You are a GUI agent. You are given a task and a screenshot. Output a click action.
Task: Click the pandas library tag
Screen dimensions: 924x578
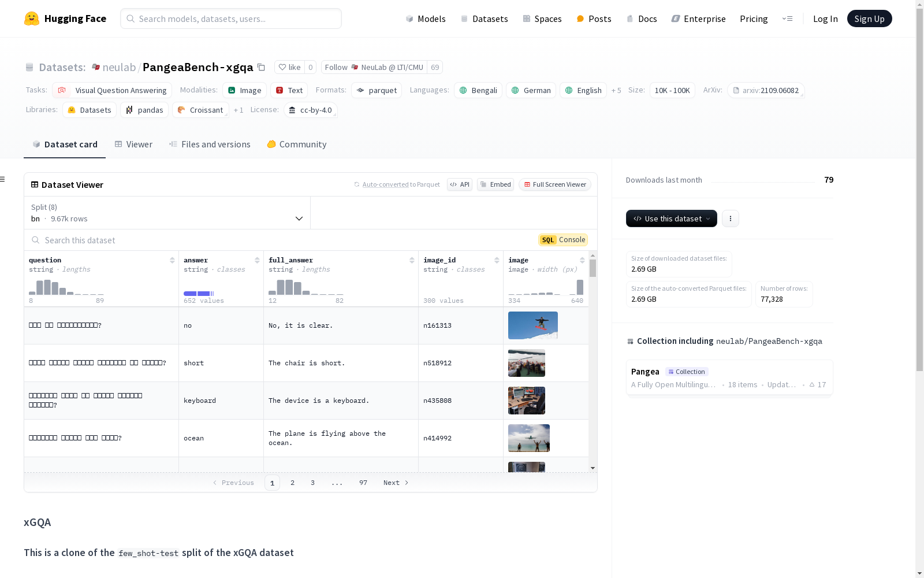click(x=144, y=110)
